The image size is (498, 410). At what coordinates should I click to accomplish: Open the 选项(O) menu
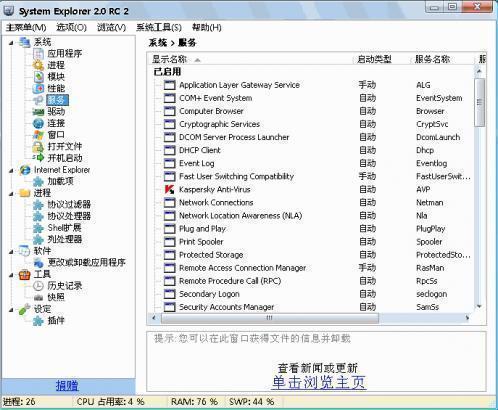click(x=71, y=27)
